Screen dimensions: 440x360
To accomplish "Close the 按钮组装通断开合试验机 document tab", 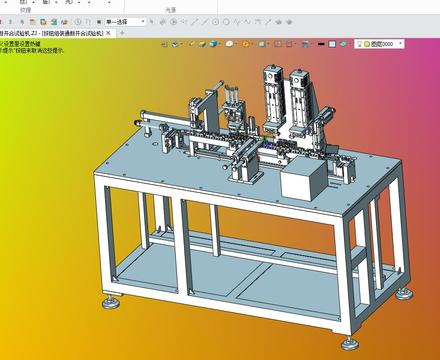I will 108,33.
